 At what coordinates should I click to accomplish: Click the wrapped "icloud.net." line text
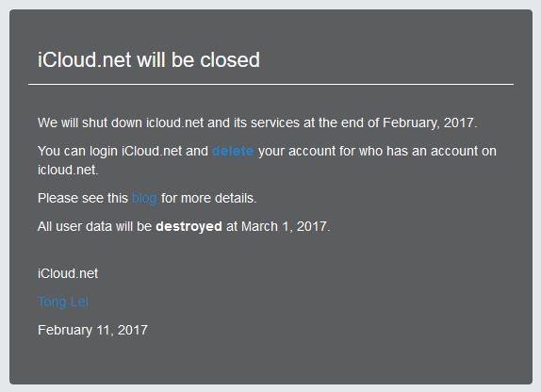point(68,171)
